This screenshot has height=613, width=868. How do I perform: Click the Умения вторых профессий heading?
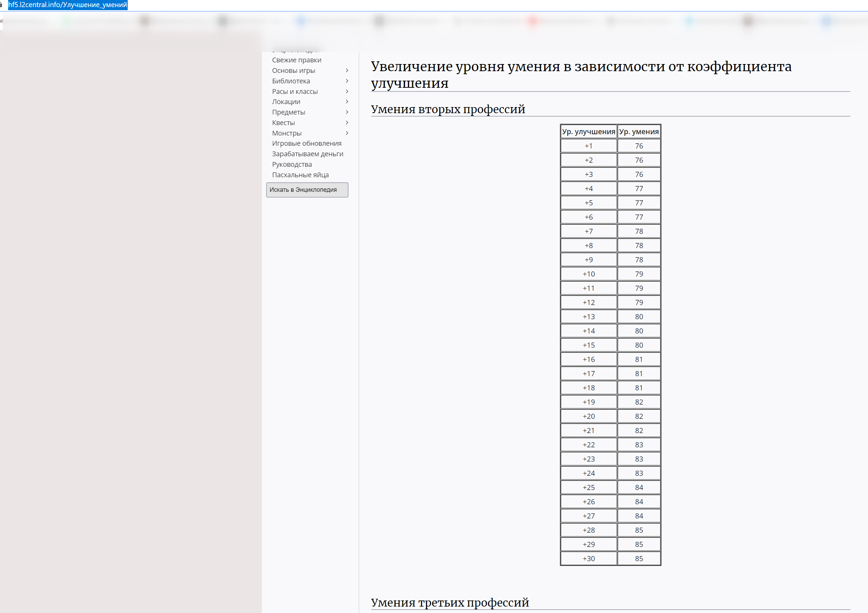click(x=448, y=109)
